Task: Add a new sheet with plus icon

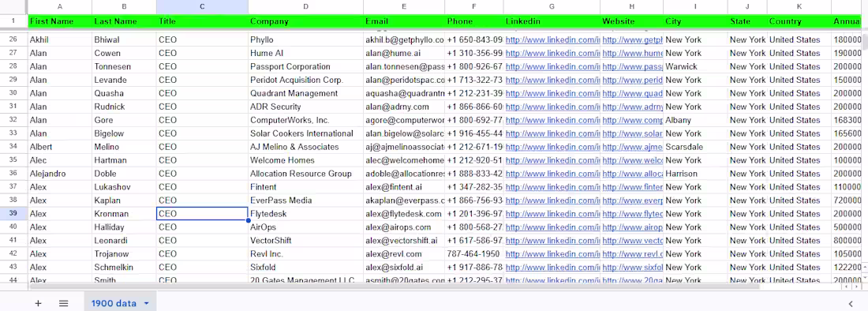Action: (38, 303)
